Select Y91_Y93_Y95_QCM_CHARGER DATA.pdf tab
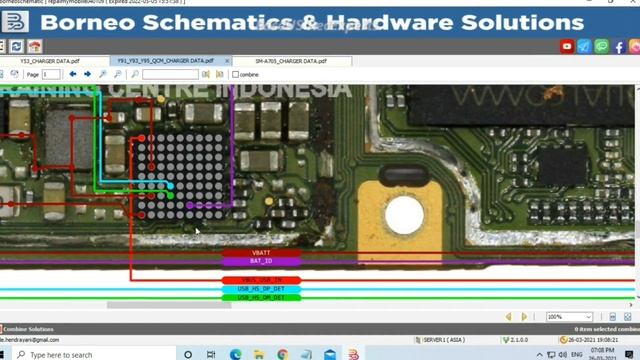Image resolution: width=640 pixels, height=360 pixels. point(165,61)
